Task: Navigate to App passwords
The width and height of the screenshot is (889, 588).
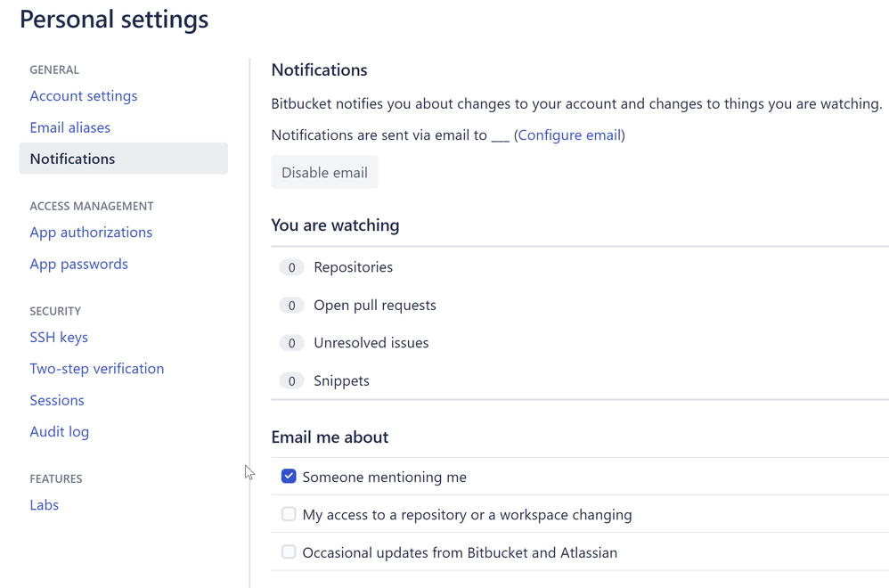Action: (78, 264)
